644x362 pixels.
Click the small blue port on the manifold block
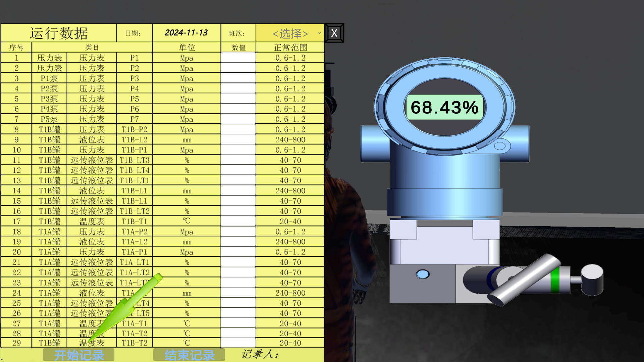point(422,274)
